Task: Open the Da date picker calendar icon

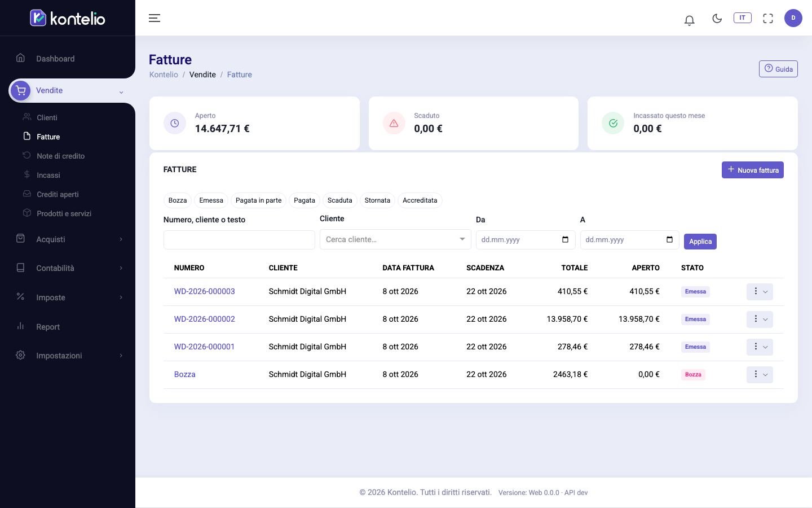Action: 565,240
